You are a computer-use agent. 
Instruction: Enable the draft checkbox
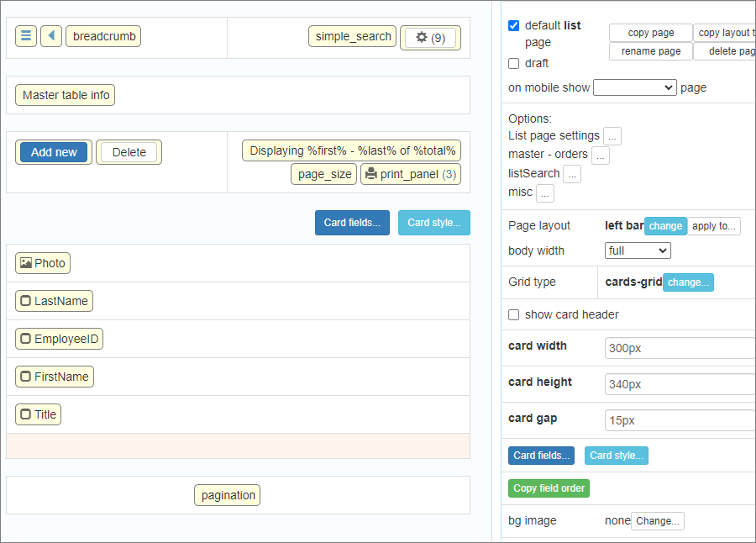coord(514,63)
